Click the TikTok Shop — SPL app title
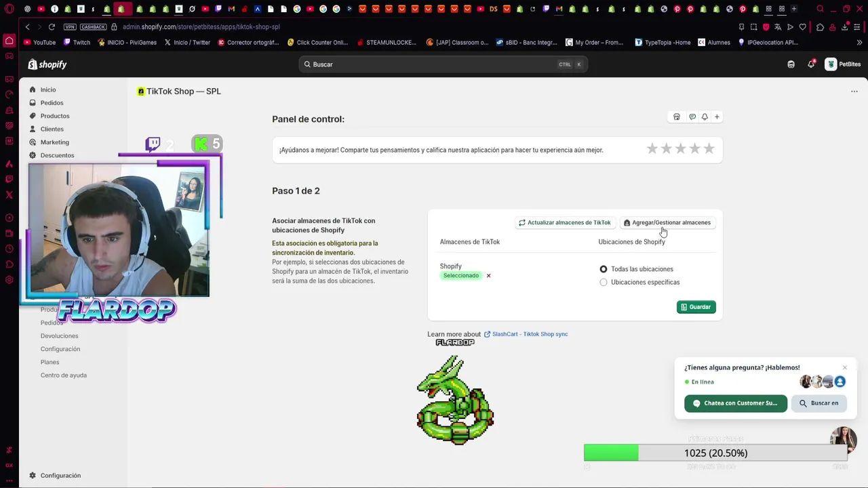868x488 pixels. click(184, 91)
